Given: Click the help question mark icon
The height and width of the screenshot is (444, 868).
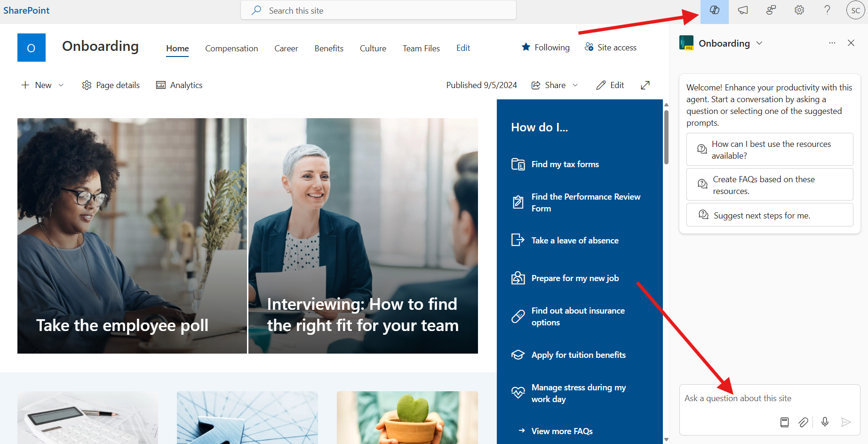Looking at the screenshot, I should [x=828, y=10].
